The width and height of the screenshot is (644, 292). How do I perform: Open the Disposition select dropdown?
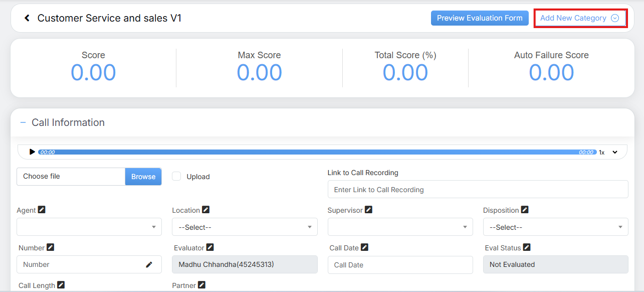[555, 227]
